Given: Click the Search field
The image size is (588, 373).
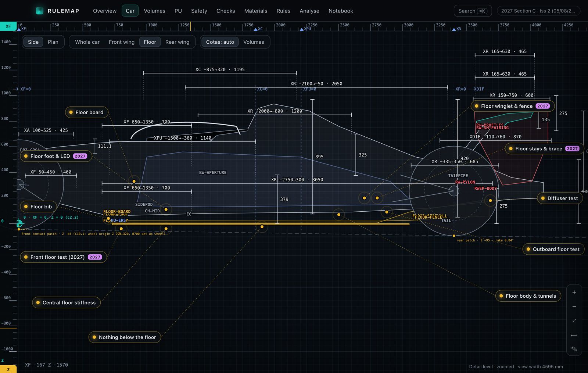Looking at the screenshot, I should (473, 11).
